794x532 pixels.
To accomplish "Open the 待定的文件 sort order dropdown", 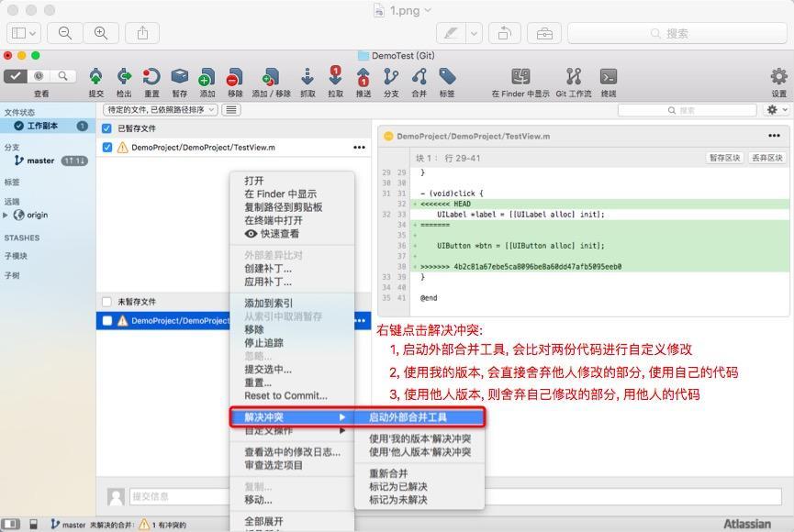I will tap(161, 110).
